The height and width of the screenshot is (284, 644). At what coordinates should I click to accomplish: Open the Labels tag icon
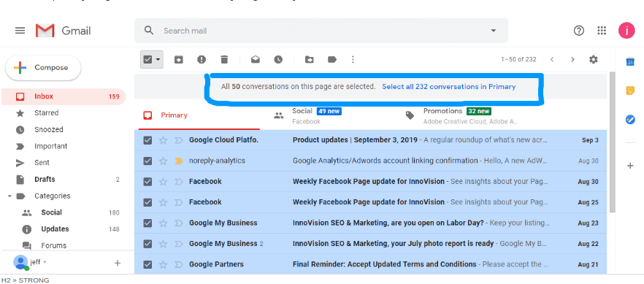point(332,60)
